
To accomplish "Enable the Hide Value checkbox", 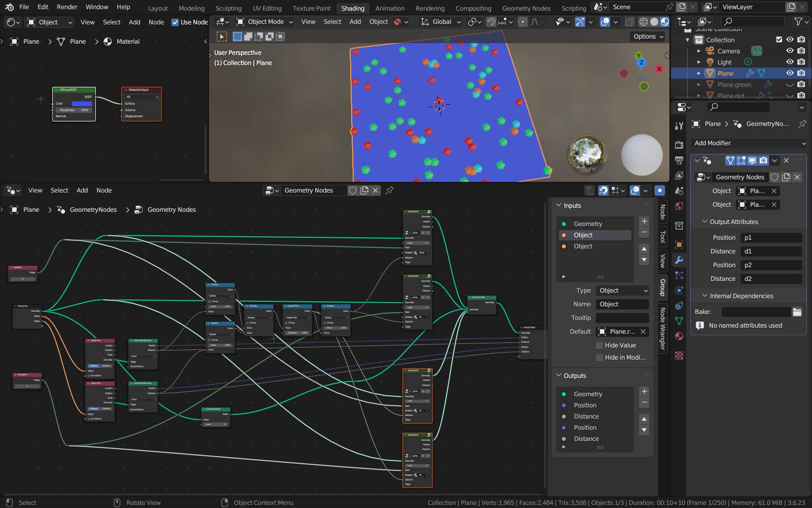I will coord(599,345).
